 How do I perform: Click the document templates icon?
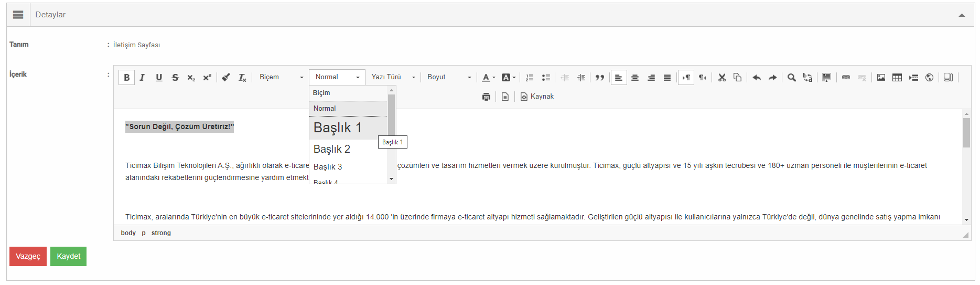(505, 97)
